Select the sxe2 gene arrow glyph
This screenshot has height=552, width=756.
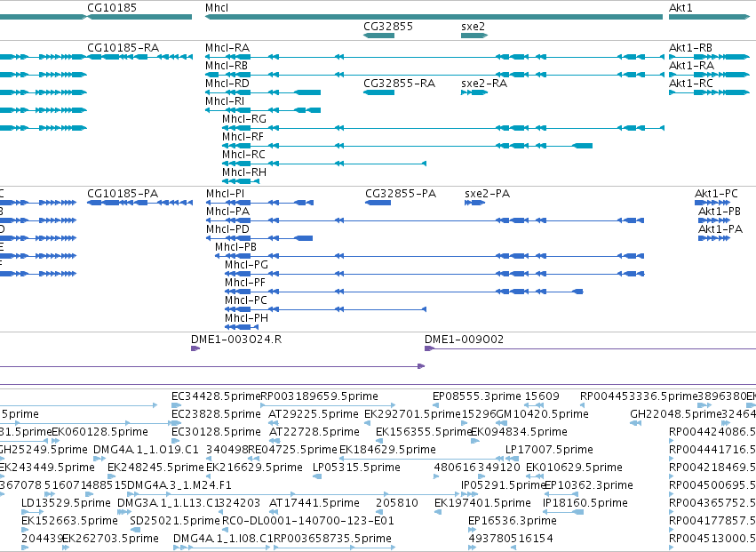point(474,36)
